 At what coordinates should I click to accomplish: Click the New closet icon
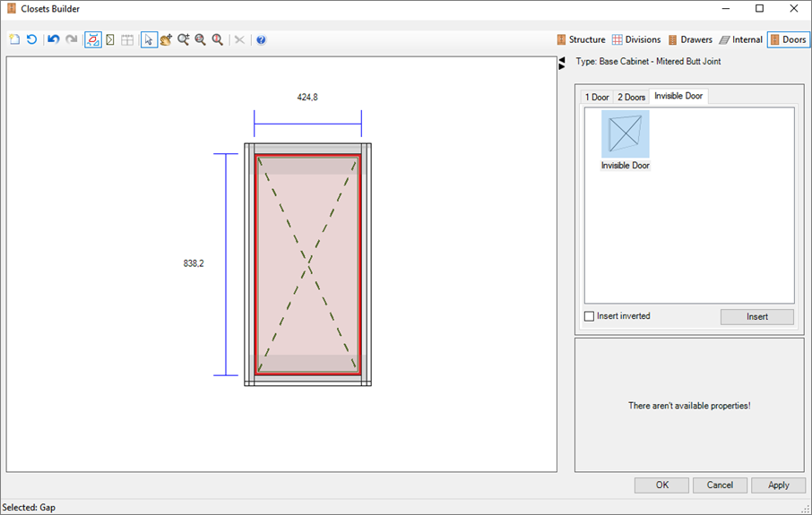[14, 40]
